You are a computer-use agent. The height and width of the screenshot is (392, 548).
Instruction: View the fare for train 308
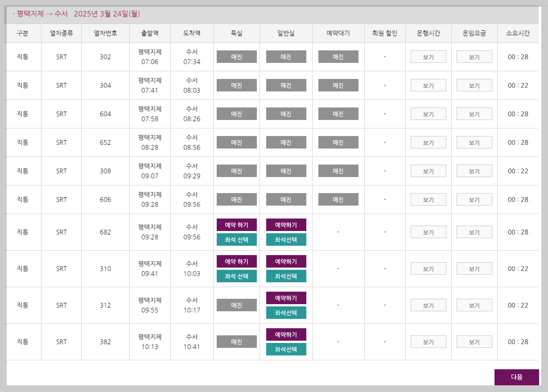tap(474, 171)
